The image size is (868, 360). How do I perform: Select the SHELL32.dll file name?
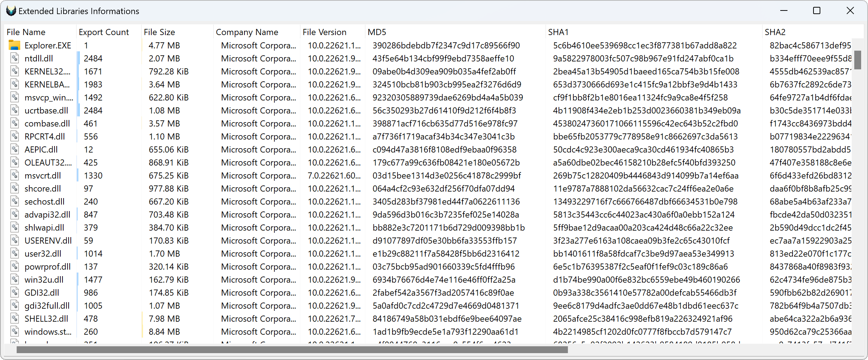(46, 318)
